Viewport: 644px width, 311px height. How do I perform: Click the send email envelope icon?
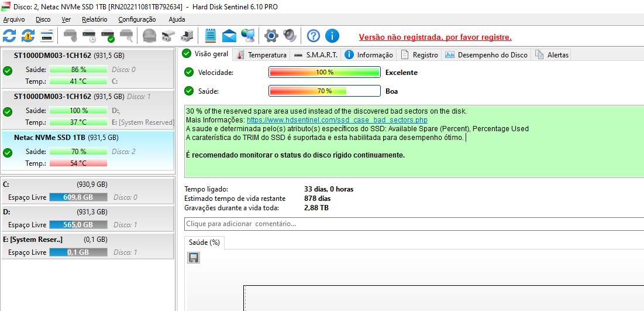[x=229, y=36]
